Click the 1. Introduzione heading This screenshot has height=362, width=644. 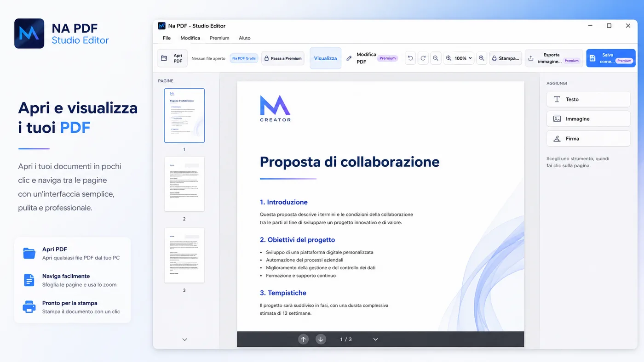(284, 202)
